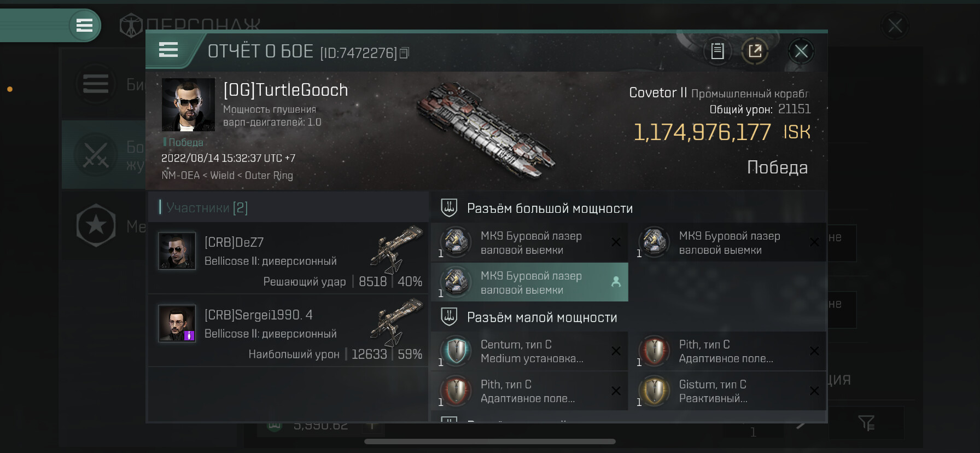Open the battle report hamburger menu
Screen dimensions: 980x453
click(x=168, y=50)
